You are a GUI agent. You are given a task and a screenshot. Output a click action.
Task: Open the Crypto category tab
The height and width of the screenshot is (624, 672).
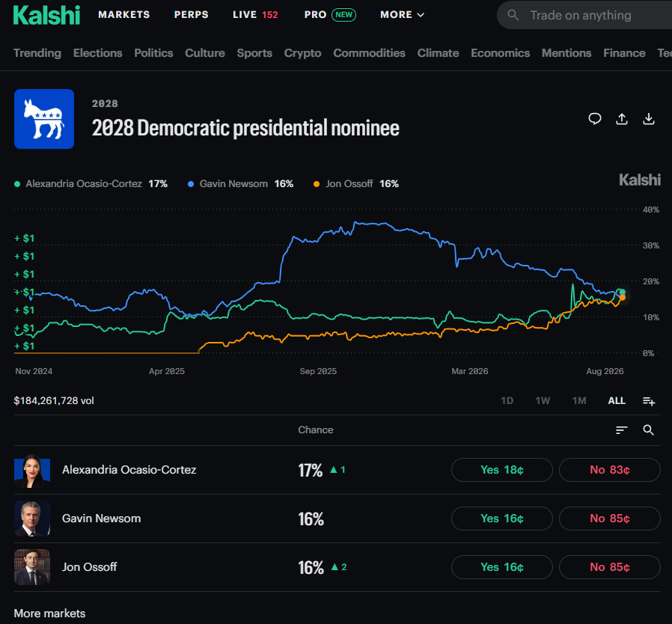pos(302,53)
